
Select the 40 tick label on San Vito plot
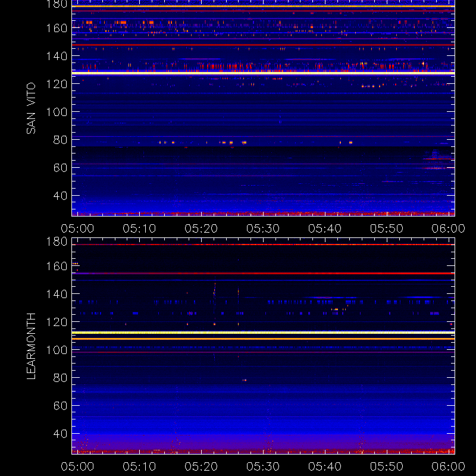click(x=60, y=196)
